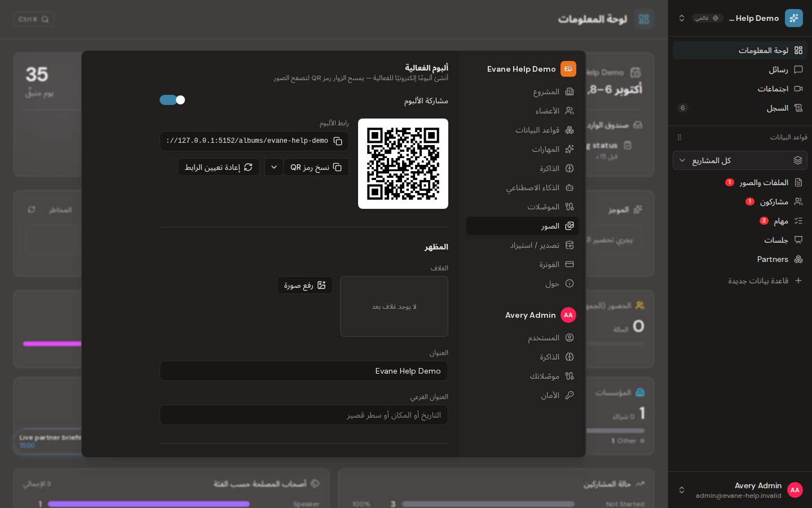812x508 pixels.
Task: Click the مهام badge showing 2
Action: (x=764, y=221)
